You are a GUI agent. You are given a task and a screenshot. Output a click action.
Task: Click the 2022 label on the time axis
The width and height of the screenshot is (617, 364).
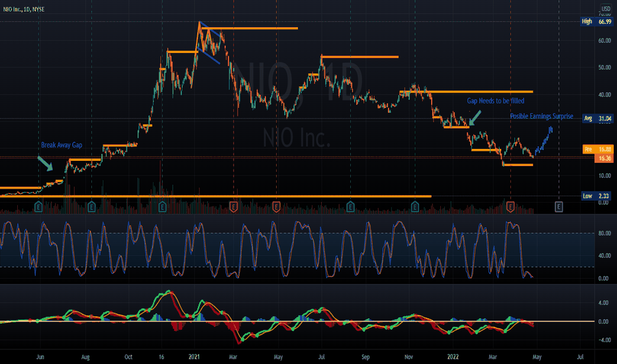point(453,357)
